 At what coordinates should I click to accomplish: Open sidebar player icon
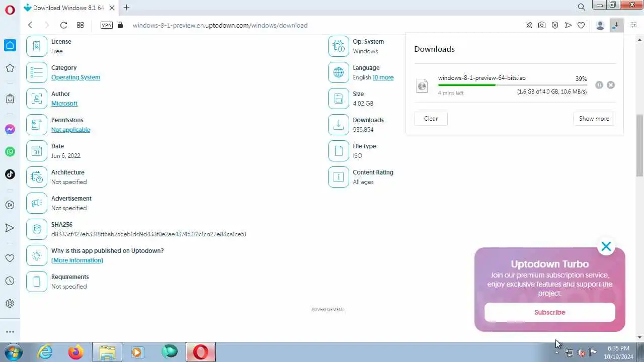point(10,205)
